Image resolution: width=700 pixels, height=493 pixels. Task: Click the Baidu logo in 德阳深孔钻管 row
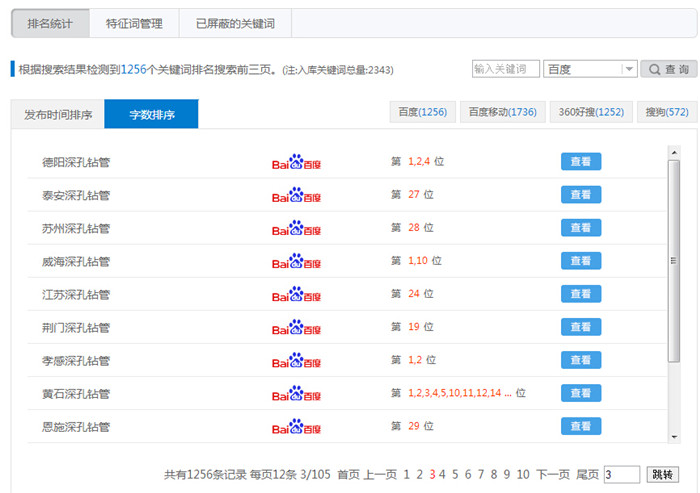point(296,162)
